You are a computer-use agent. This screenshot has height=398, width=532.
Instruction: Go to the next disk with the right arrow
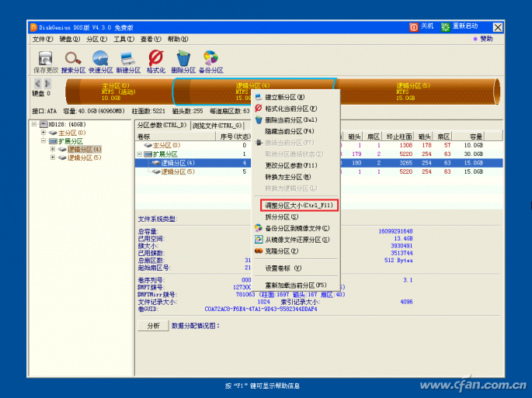tap(47, 83)
